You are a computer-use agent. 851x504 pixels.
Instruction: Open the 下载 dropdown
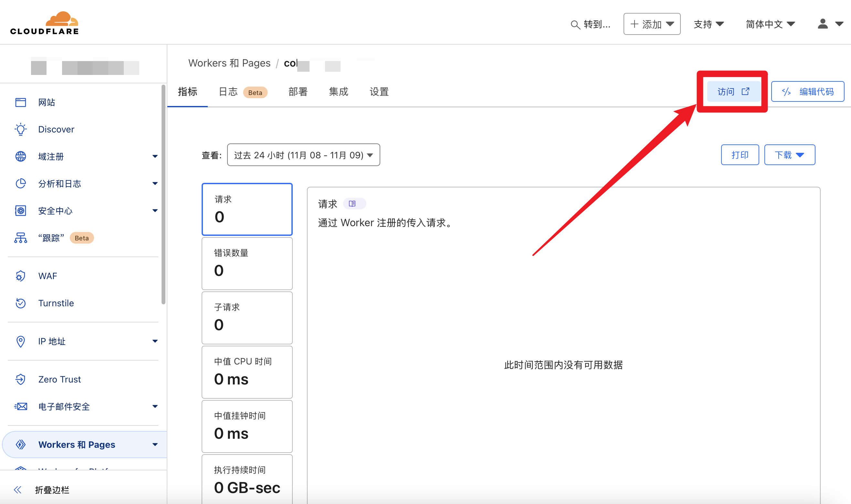(790, 155)
